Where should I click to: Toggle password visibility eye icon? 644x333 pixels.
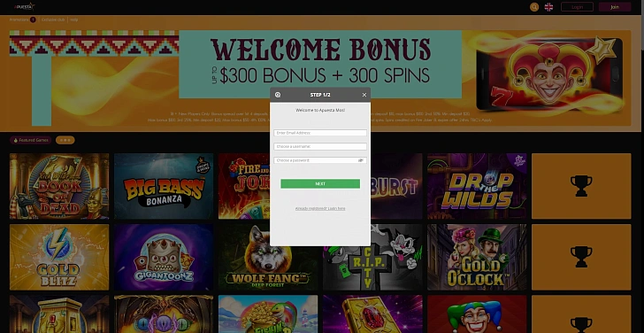point(361,160)
